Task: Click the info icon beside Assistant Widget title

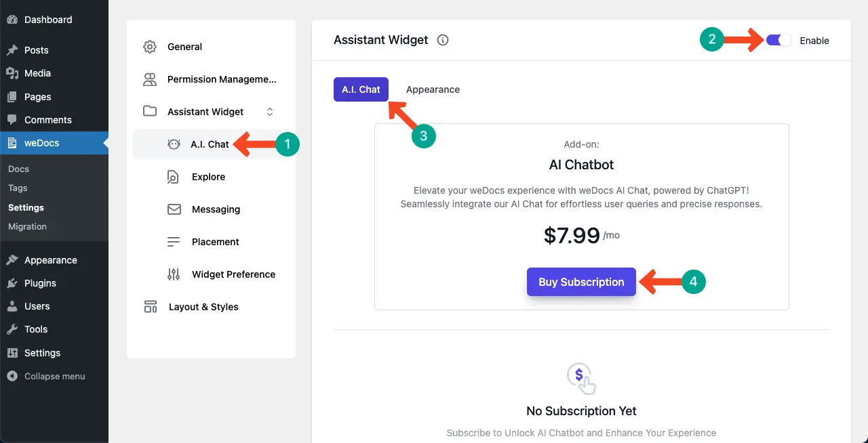Action: [x=443, y=40]
